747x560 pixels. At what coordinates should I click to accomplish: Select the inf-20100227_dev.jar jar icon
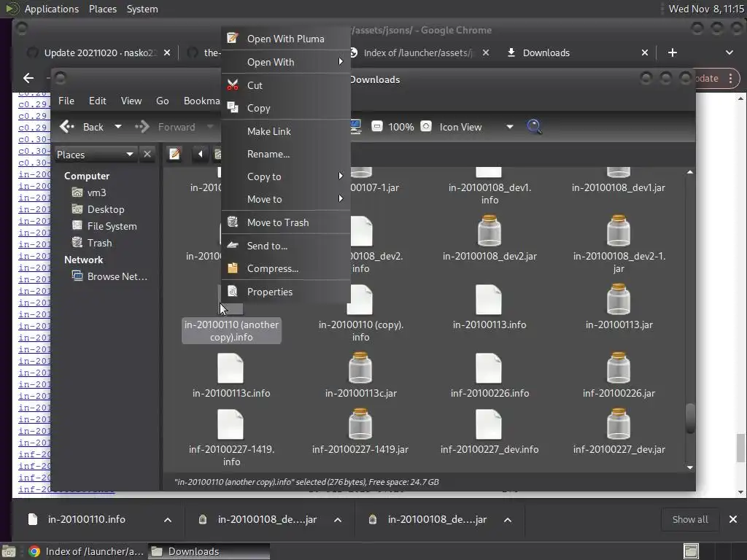point(619,424)
